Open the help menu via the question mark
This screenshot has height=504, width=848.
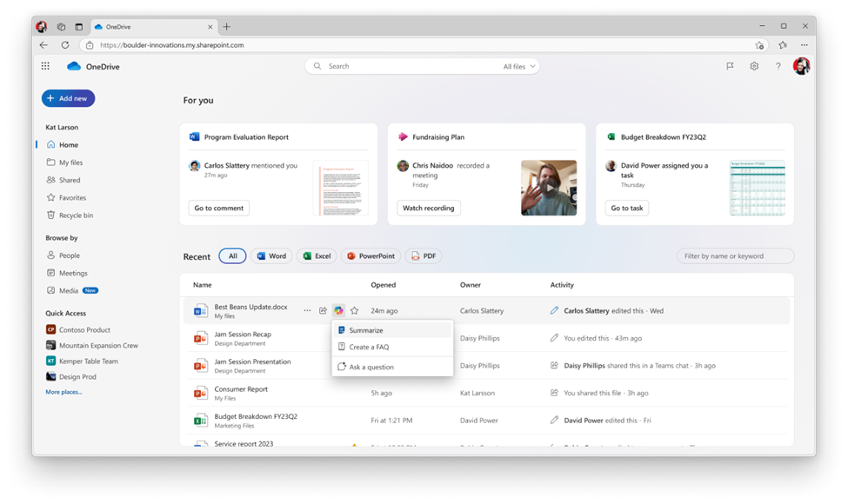[x=778, y=65]
